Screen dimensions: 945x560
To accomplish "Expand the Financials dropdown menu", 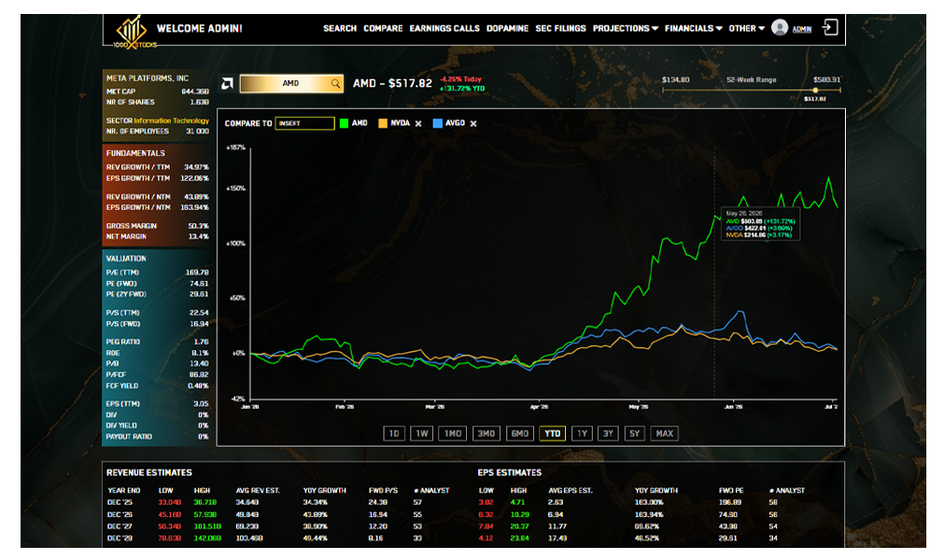I will (x=693, y=28).
